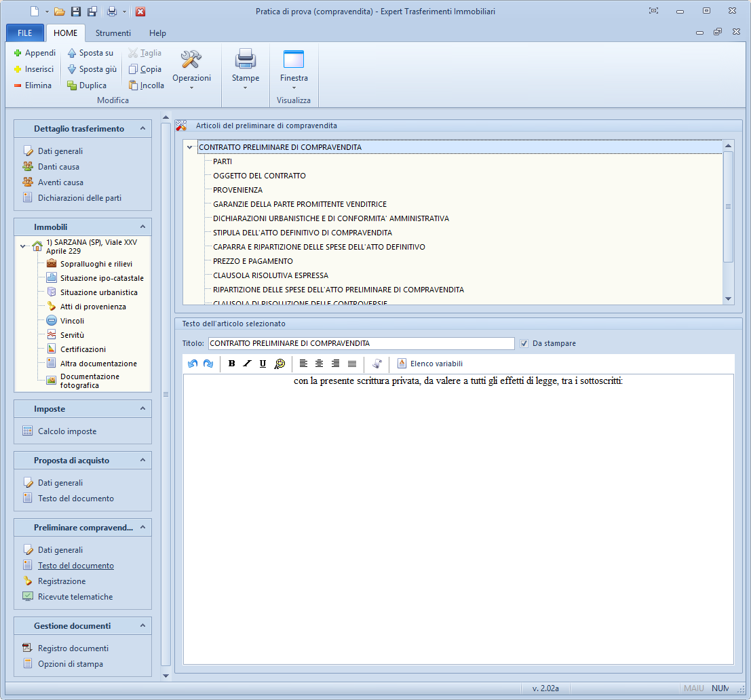Screen dimensions: 751x700
Task: Apply underline in the text editor
Action: (x=263, y=364)
